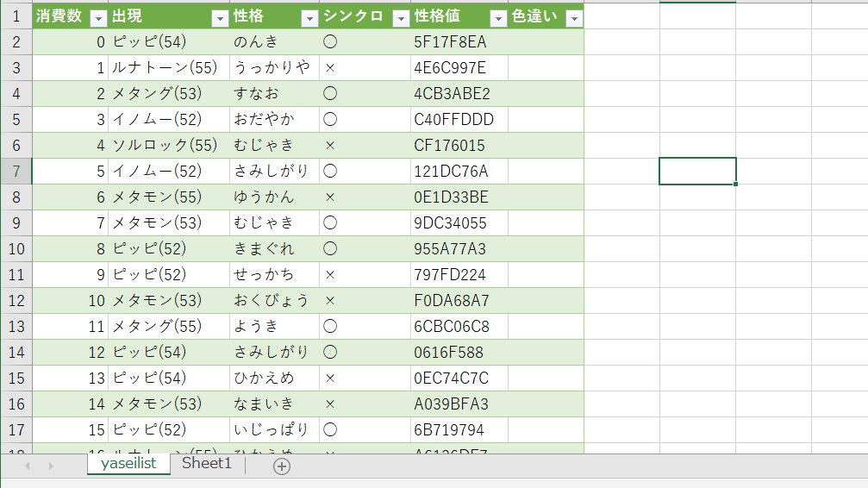This screenshot has height=488, width=868.
Task: Select the ようき personality cell
Action: (x=274, y=326)
